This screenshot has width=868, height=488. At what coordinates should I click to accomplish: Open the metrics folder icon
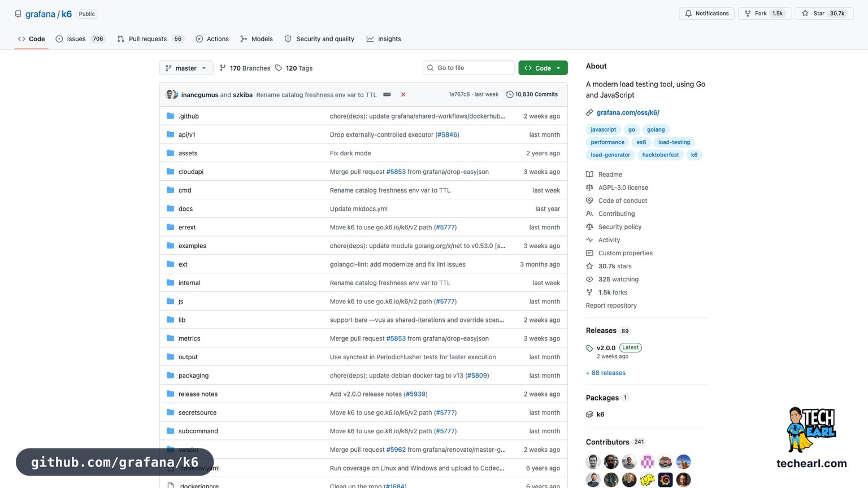171,338
